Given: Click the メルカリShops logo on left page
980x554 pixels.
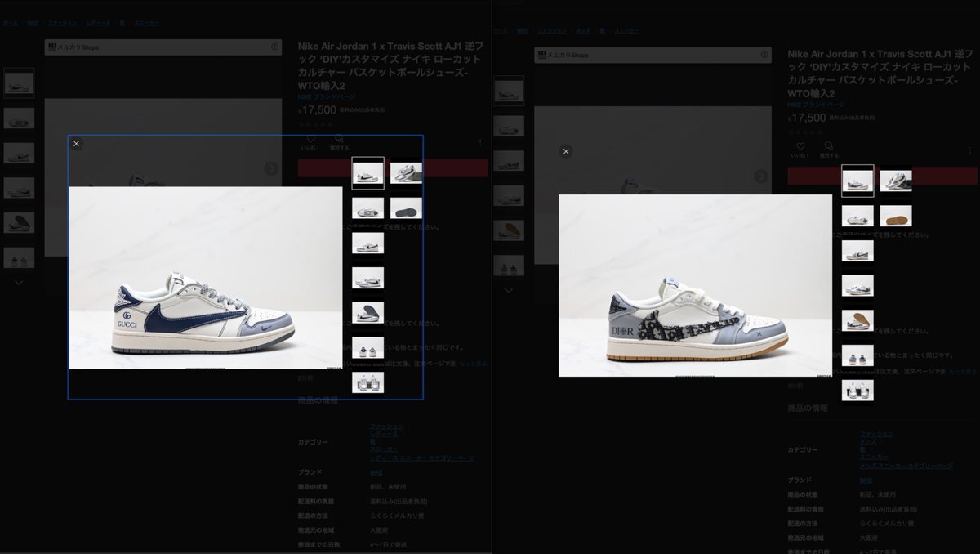Looking at the screenshot, I should point(73,47).
